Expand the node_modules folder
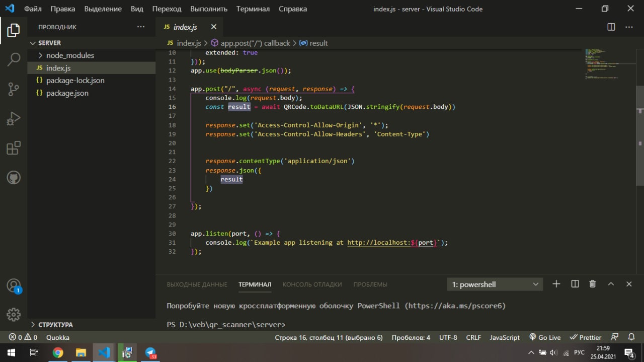The image size is (644, 362). point(70,55)
